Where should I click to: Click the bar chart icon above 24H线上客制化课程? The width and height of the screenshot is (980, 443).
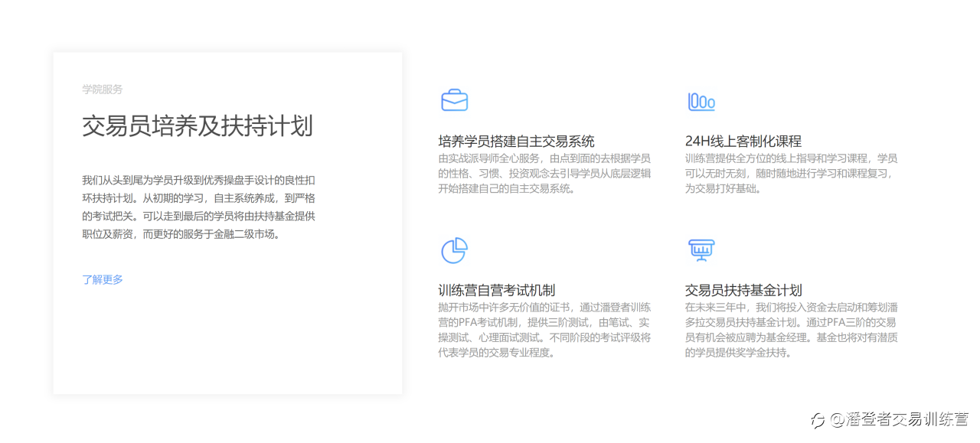click(701, 101)
